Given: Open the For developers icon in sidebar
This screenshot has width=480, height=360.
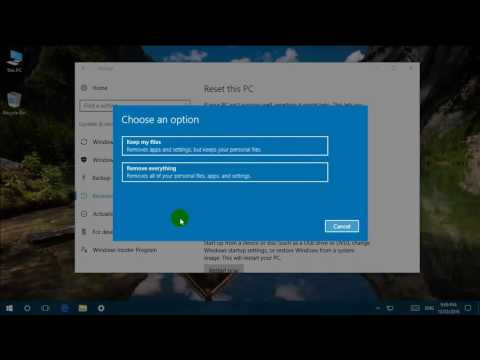Looking at the screenshot, I should [84, 232].
